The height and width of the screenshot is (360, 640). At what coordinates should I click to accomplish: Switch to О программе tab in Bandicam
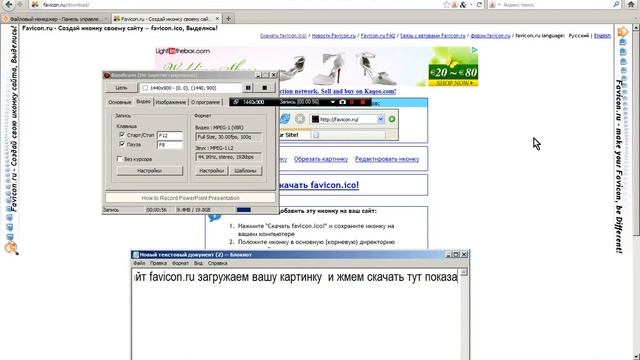(205, 102)
